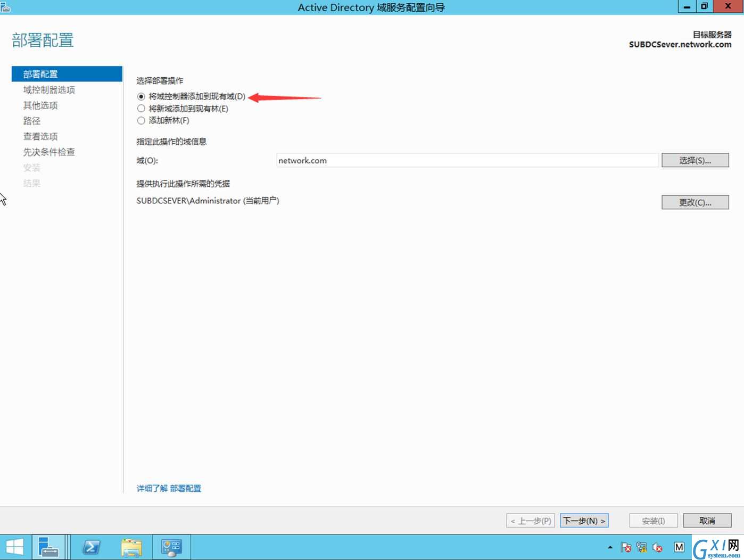
Task: Select 查看选项 in the wizard sidebar
Action: coord(40,136)
